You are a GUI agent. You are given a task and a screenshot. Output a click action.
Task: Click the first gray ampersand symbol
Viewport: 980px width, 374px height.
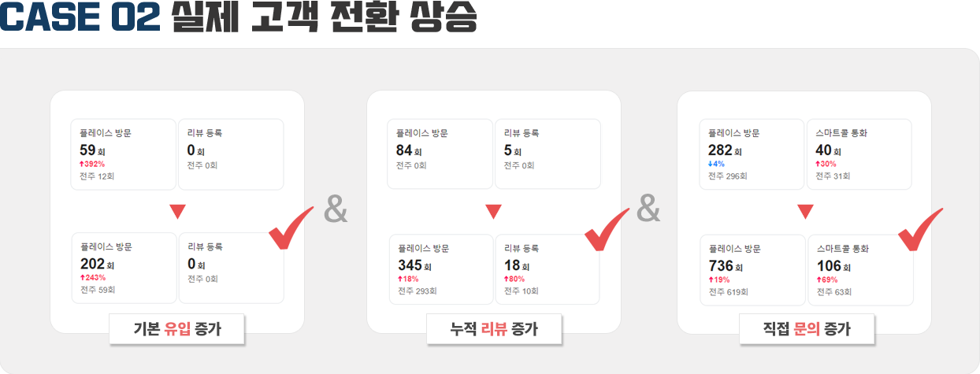(336, 210)
